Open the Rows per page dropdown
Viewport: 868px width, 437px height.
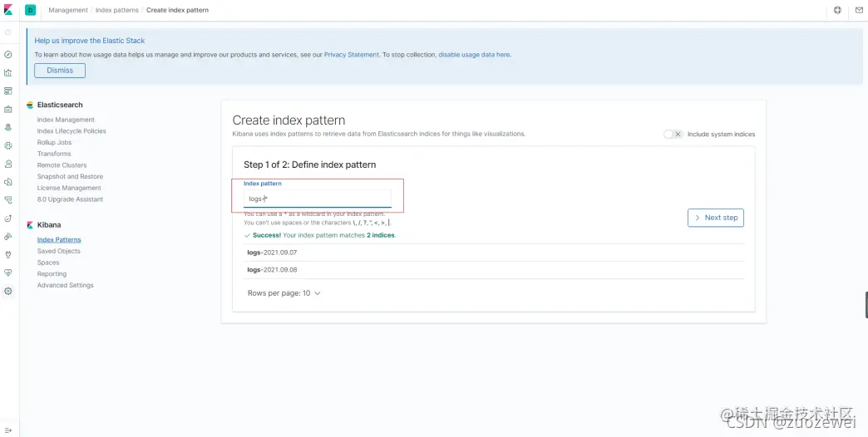(284, 293)
